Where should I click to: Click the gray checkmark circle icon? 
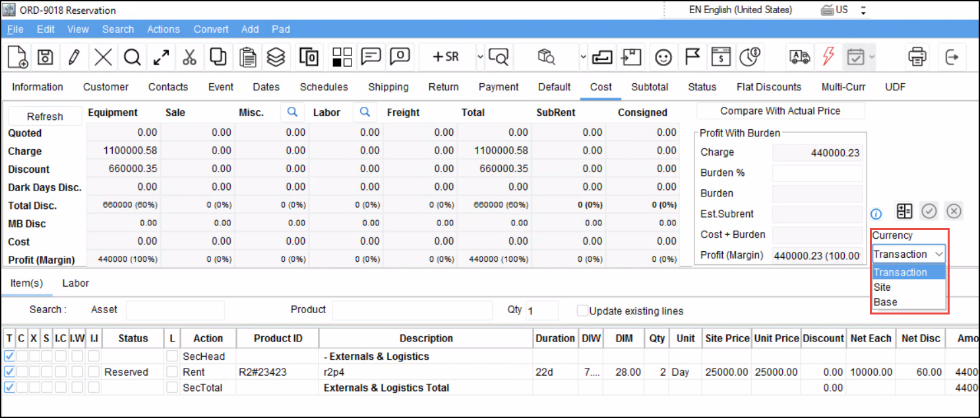[929, 211]
